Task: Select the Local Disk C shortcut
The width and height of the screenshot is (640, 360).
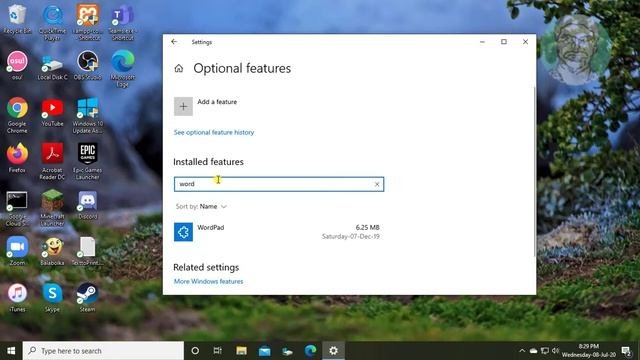Action: pyautogui.click(x=52, y=66)
